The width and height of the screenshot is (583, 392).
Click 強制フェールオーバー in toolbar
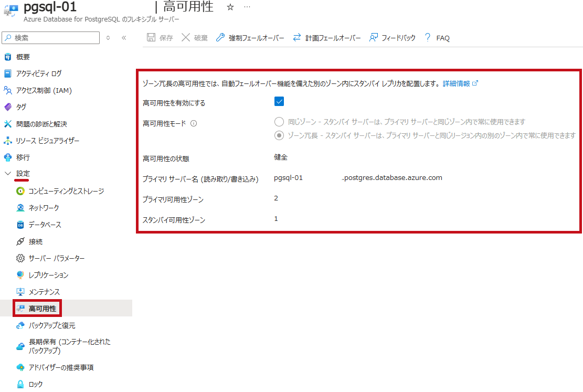click(250, 38)
